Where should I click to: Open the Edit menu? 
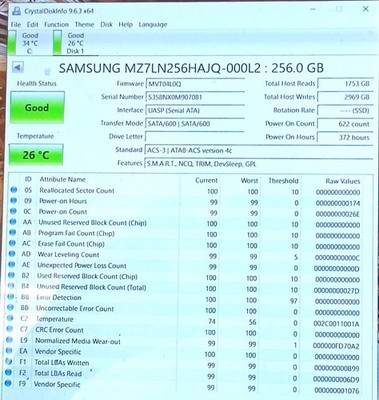32,25
